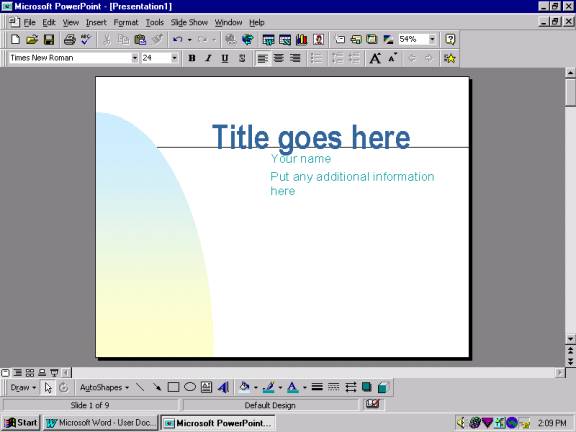Open the Web toolbar globe icon

[248, 39]
